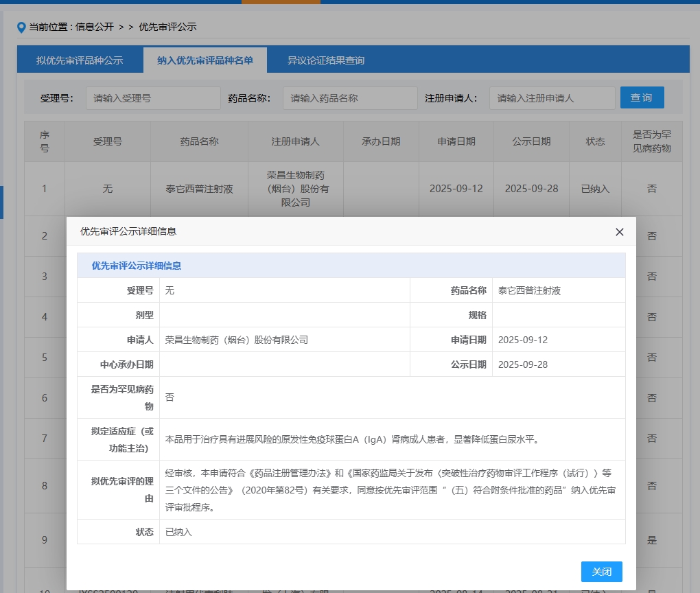Open the 异议论证结果查询 tab
This screenshot has width=700, height=593.
point(326,60)
